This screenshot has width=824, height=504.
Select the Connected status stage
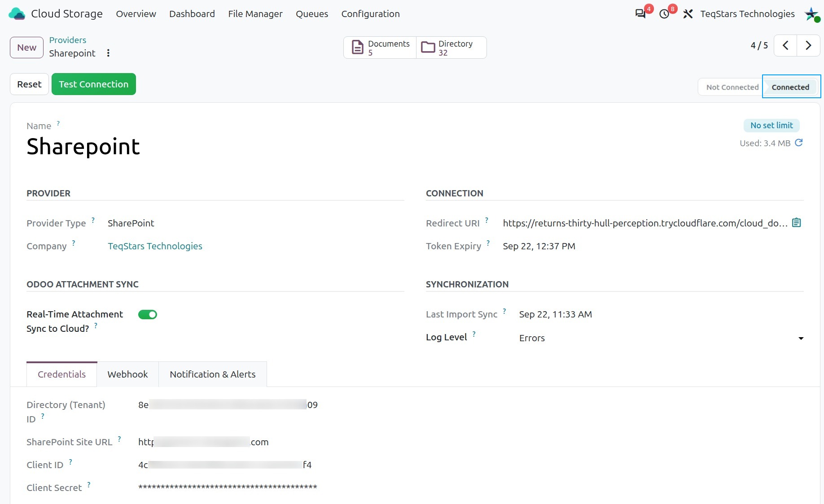tap(790, 87)
